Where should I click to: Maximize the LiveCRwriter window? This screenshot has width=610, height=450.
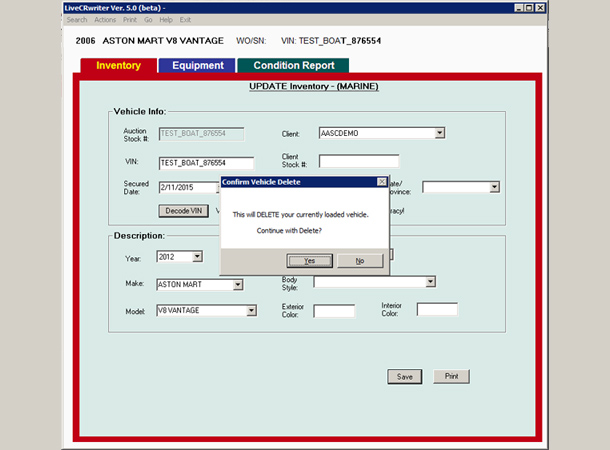coord(529,8)
